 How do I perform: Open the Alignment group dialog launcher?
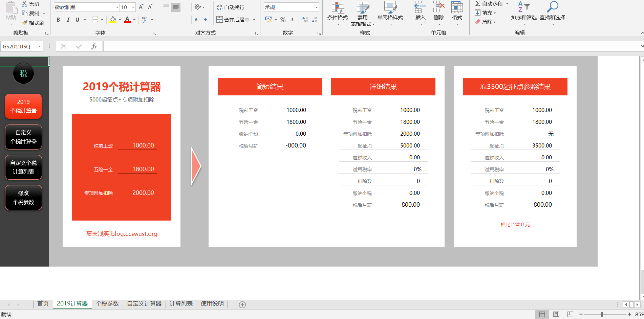pos(257,33)
